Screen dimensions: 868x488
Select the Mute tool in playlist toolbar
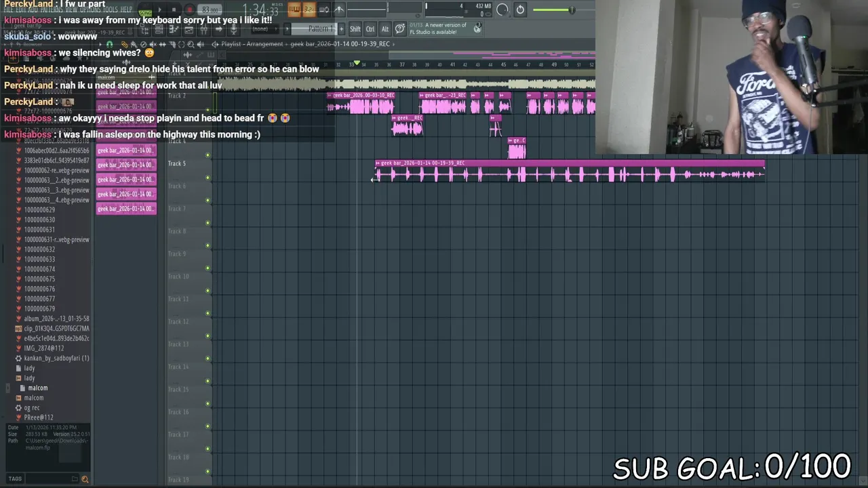point(153,45)
